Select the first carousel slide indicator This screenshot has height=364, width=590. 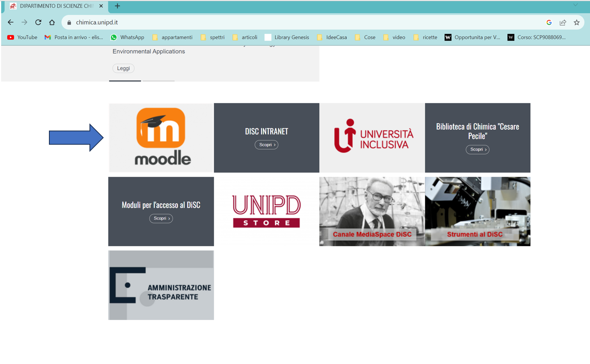[x=125, y=81]
